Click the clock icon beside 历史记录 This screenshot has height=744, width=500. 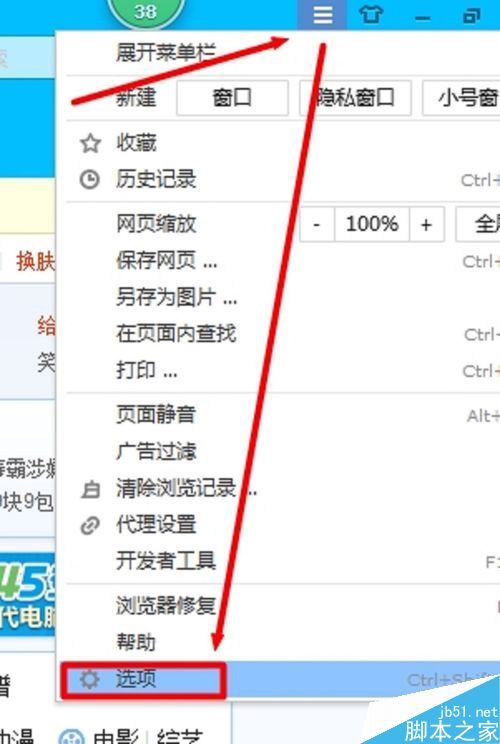pyautogui.click(x=90, y=180)
